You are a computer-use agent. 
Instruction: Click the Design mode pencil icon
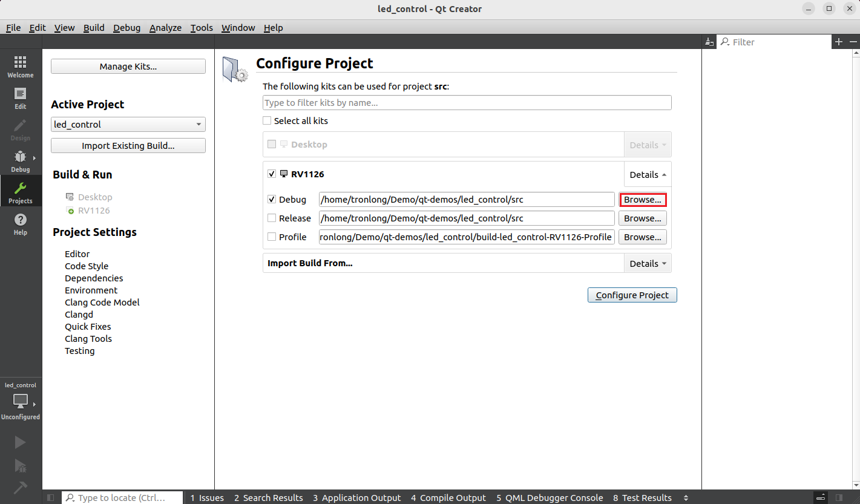[x=21, y=125]
